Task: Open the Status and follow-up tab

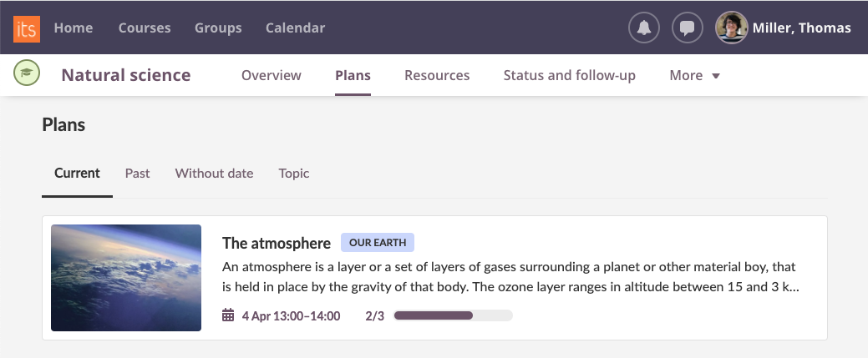Action: (x=569, y=75)
